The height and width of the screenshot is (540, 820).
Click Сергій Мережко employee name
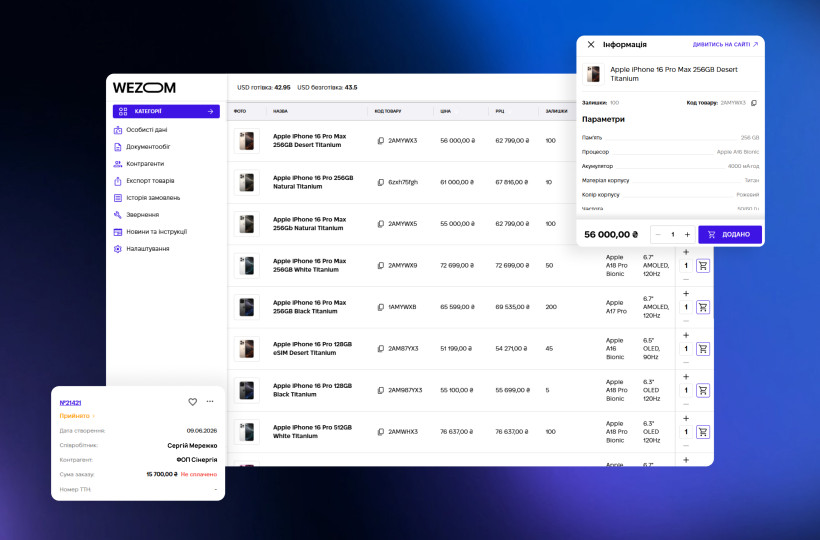pos(192,446)
